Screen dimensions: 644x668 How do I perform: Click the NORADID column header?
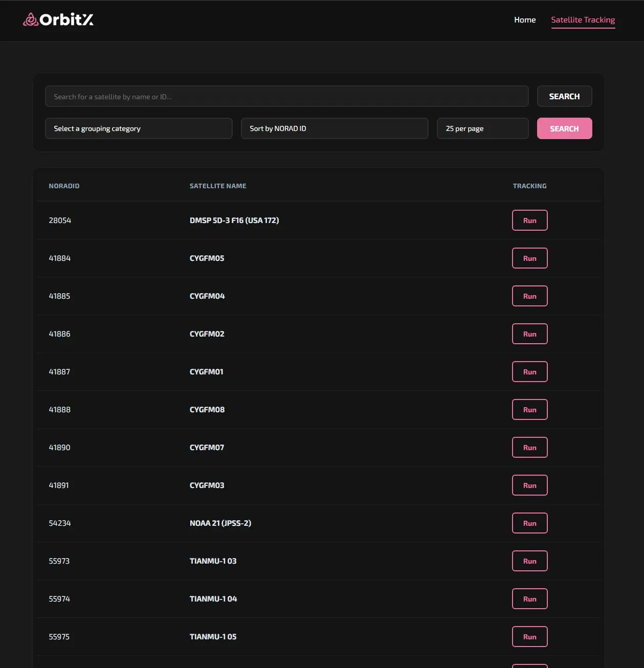point(64,186)
